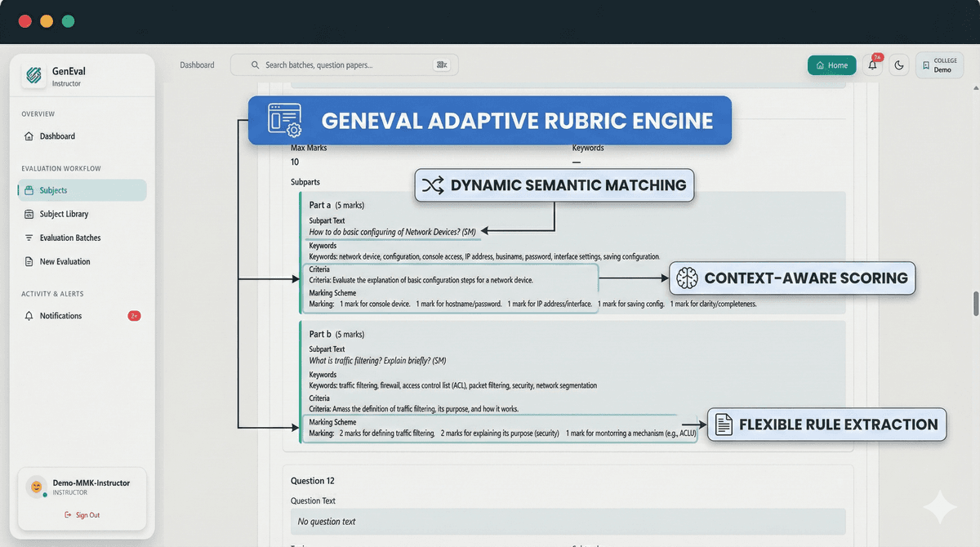Open Notifications in the sidebar
980x547 pixels.
82,316
